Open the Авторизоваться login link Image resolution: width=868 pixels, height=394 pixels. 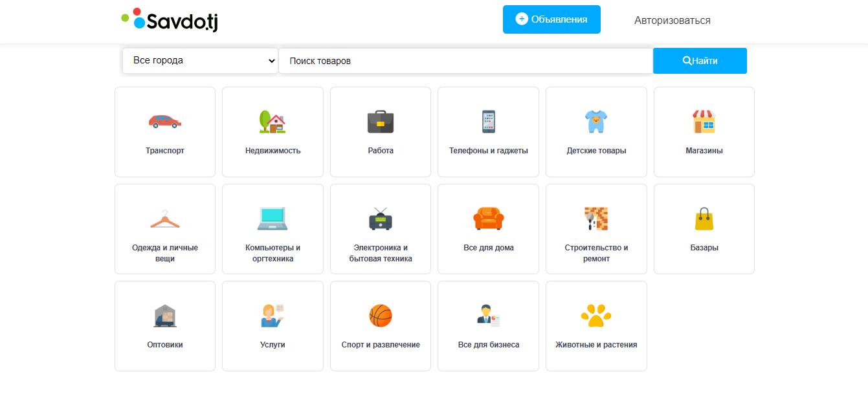tap(671, 21)
